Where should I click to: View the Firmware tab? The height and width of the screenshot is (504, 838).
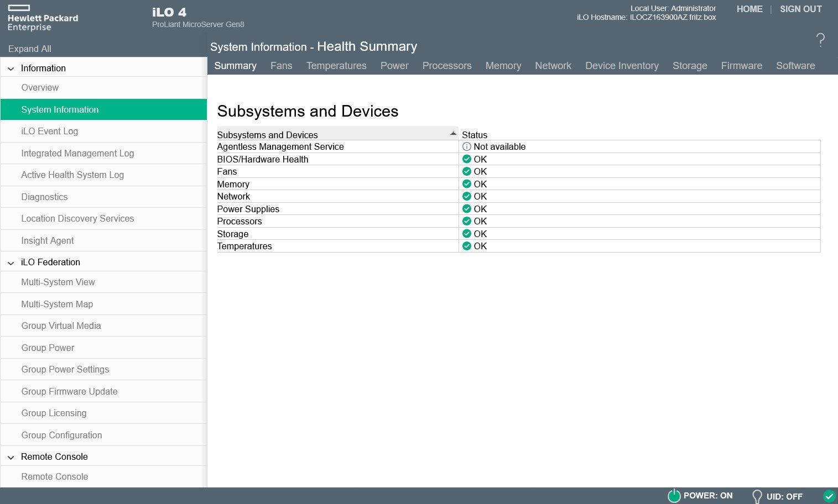pyautogui.click(x=741, y=66)
